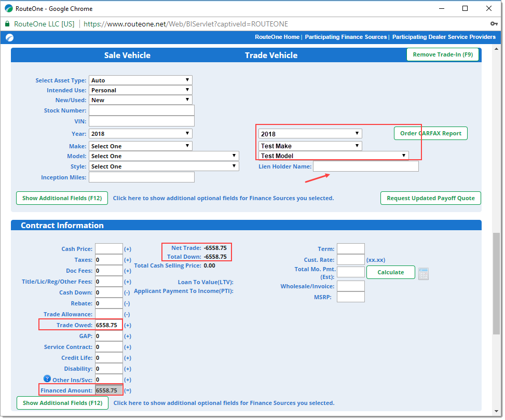Viewport: 505px width, 420px height.
Task: Click the Remove Trade-In (F9) button
Action: click(x=443, y=55)
